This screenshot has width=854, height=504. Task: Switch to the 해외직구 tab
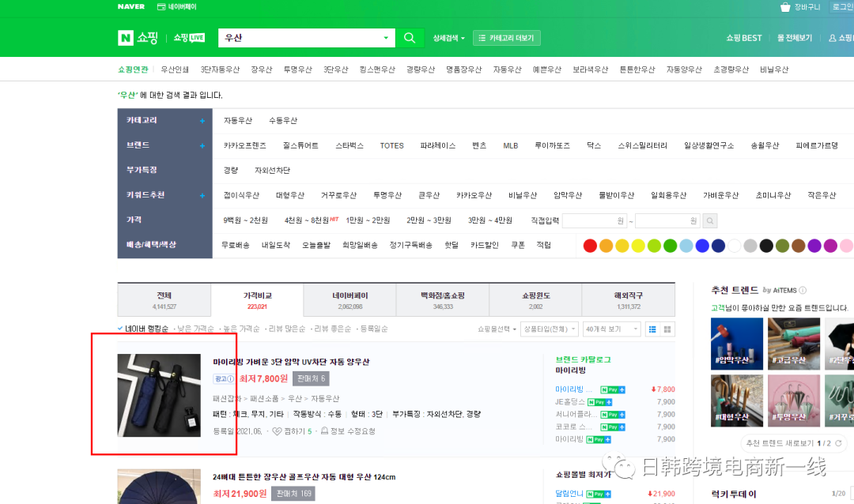click(628, 299)
